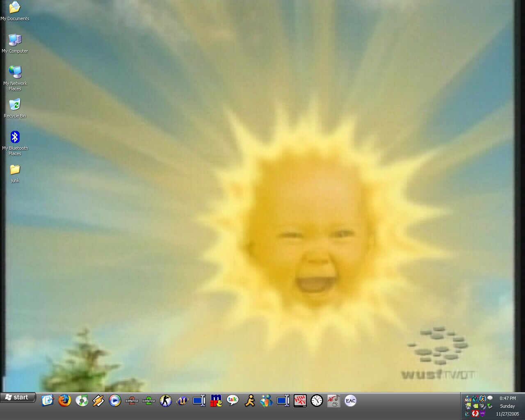Launch WinTV application icon
Viewport: 525px width, 420px height.
point(300,400)
